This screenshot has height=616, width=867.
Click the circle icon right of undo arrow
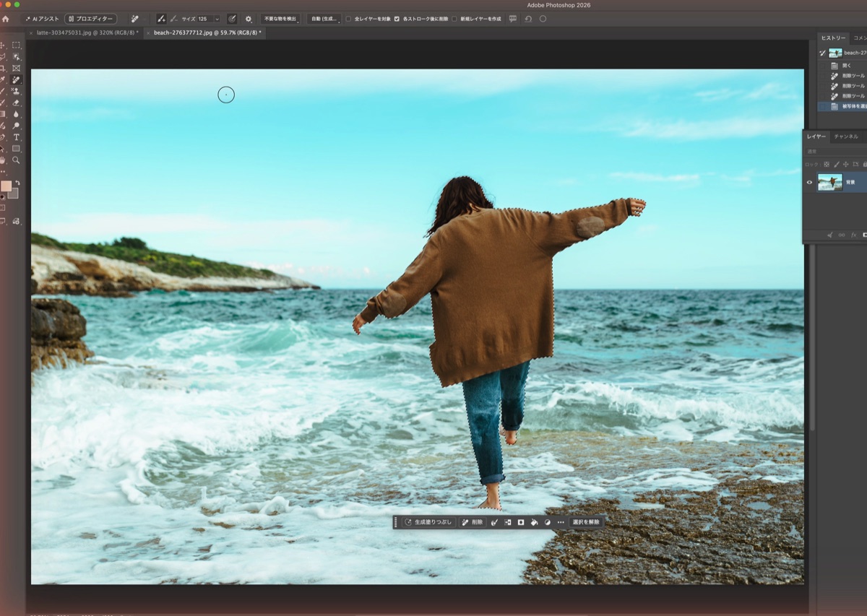(x=543, y=19)
